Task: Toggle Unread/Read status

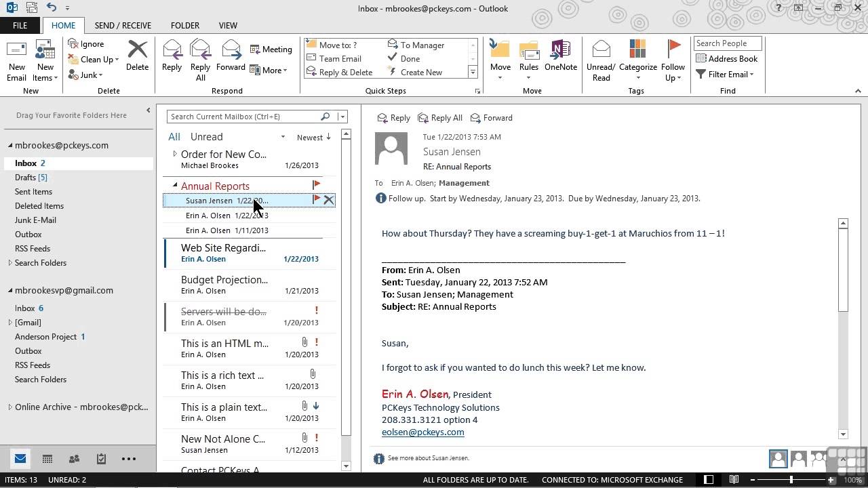Action: [x=601, y=61]
